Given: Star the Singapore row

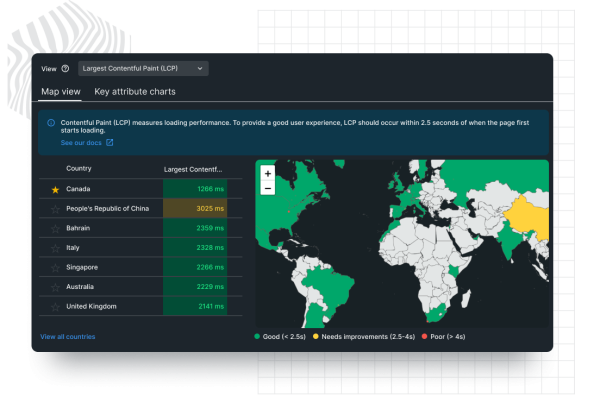Looking at the screenshot, I should (55, 268).
